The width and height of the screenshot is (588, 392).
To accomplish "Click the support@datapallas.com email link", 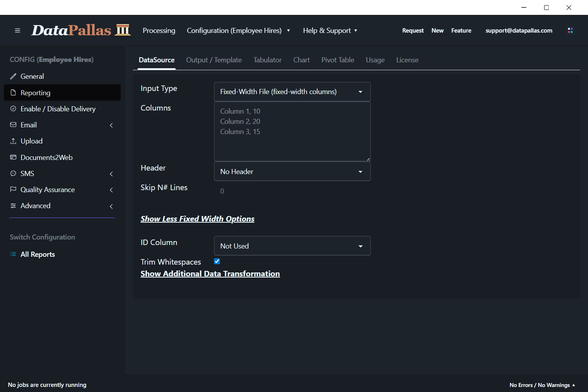I will point(519,31).
